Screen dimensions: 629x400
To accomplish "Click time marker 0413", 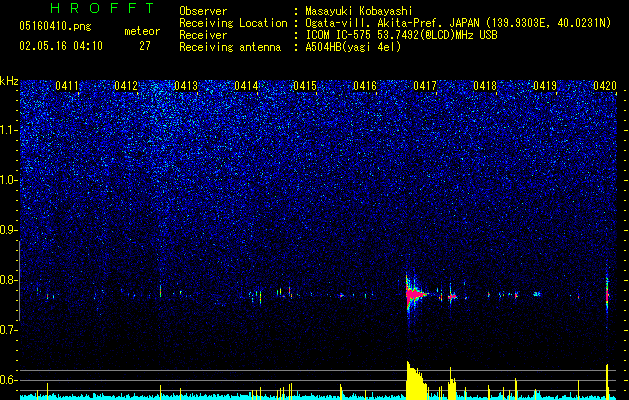I will (x=186, y=86).
